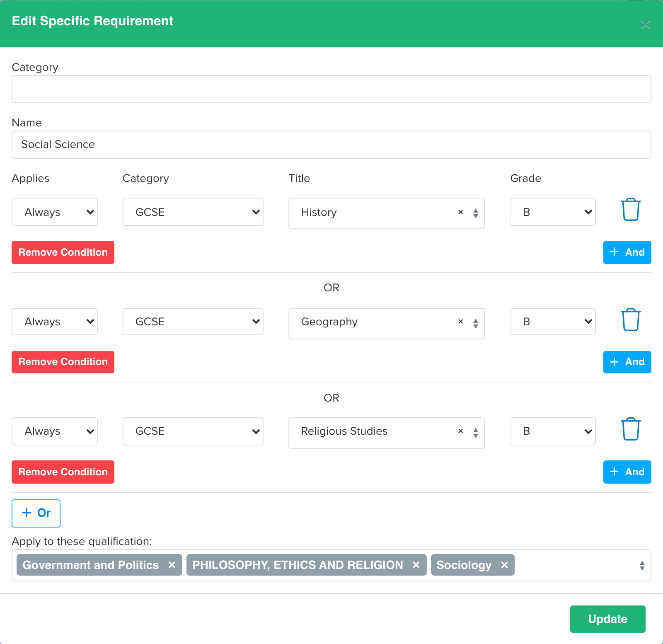Click the Name field label
Screen dimensions: 663x644
coord(27,123)
